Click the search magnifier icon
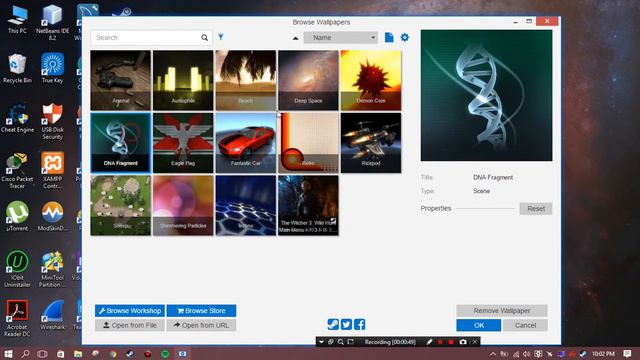 (x=204, y=38)
